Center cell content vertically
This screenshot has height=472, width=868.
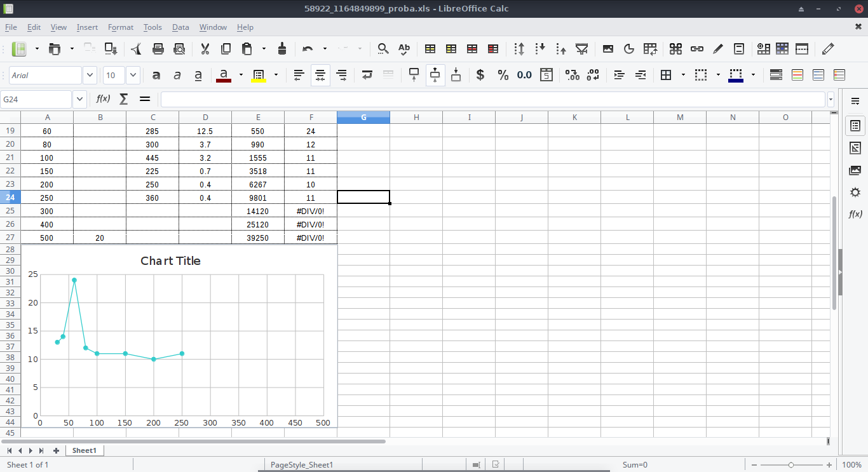point(435,75)
